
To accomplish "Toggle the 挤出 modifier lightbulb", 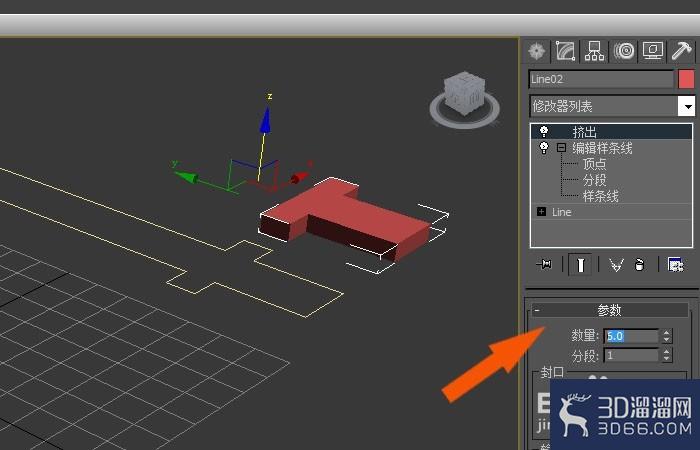I will 544,131.
